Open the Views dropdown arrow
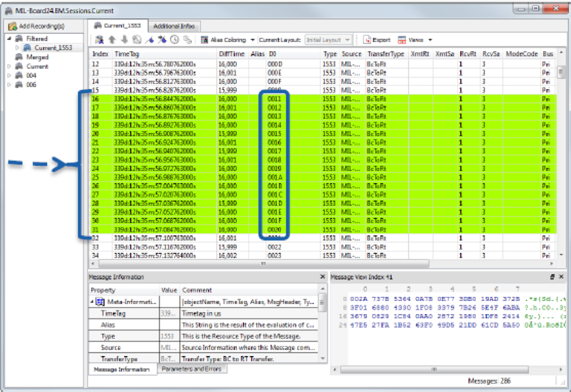The height and width of the screenshot is (392, 571). pyautogui.click(x=430, y=39)
